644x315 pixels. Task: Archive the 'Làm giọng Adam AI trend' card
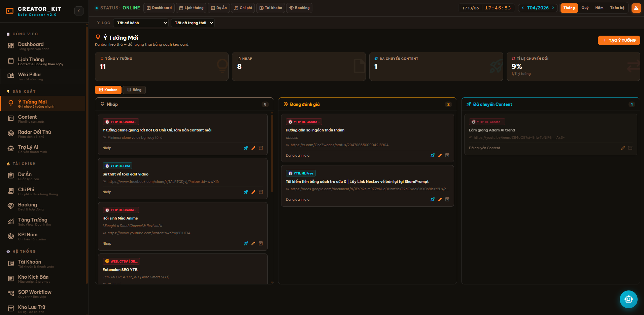(x=630, y=148)
